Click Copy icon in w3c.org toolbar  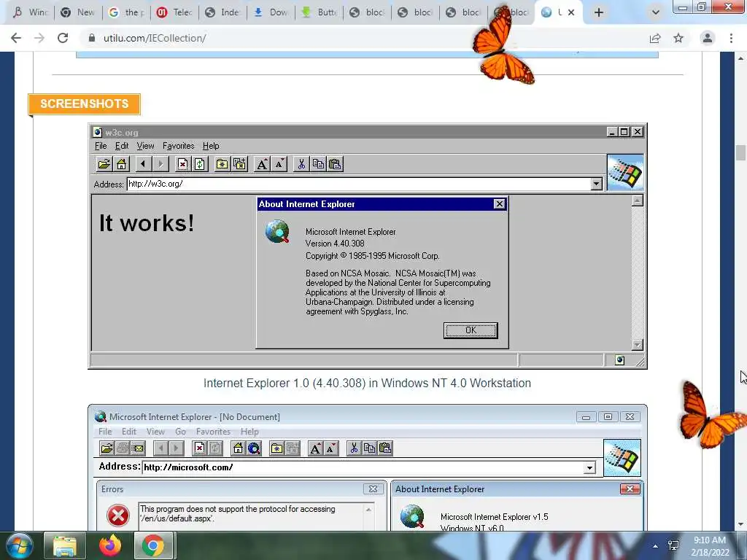(x=318, y=164)
